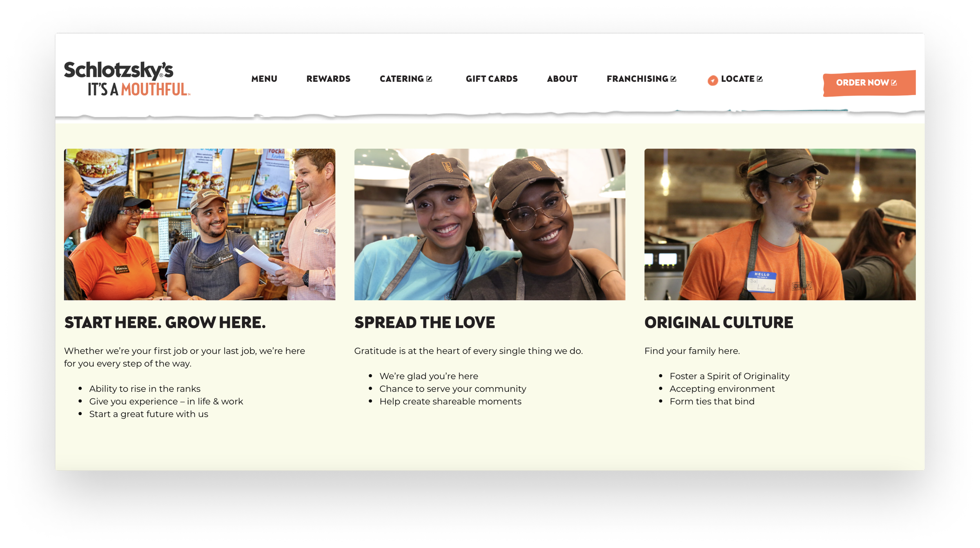Go to the Catering link
Viewport: 980px width, 548px height.
[x=402, y=79]
